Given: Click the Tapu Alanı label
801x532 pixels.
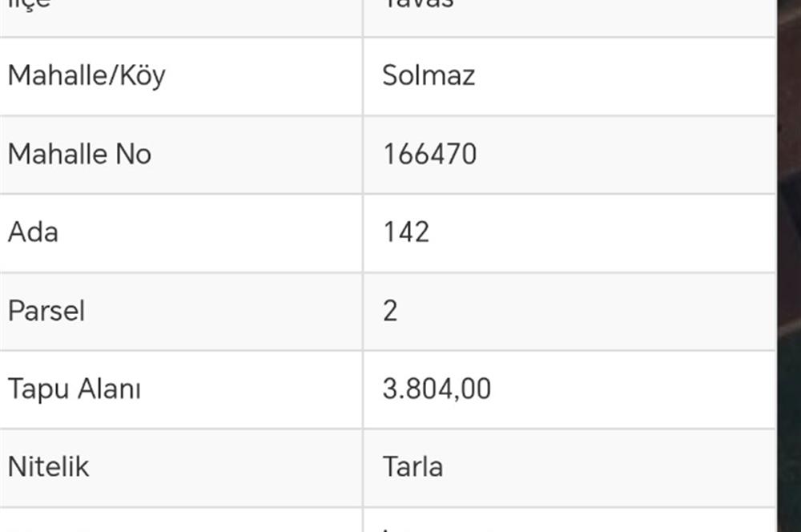Looking at the screenshot, I should tap(74, 389).
